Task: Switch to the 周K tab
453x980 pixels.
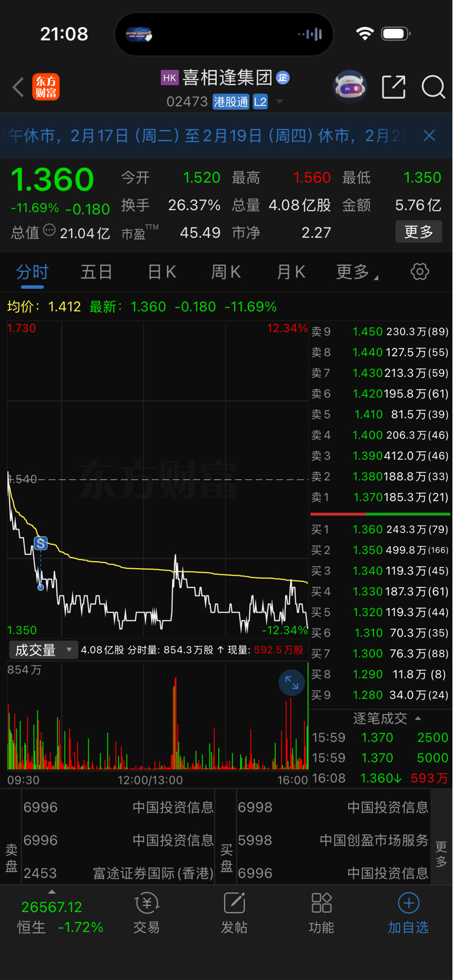Action: click(x=226, y=272)
